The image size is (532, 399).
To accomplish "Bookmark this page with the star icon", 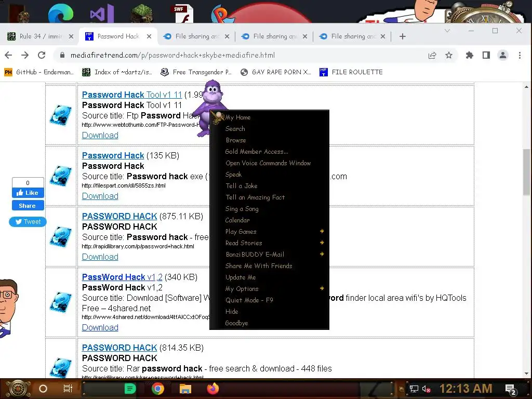I will pos(448,55).
